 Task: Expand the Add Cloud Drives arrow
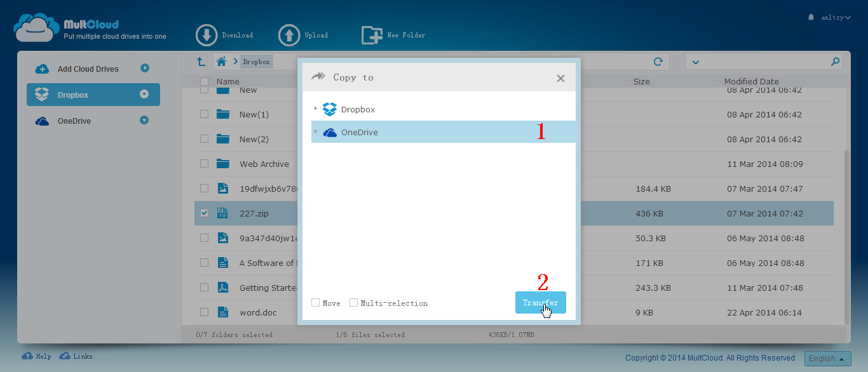pyautogui.click(x=145, y=68)
